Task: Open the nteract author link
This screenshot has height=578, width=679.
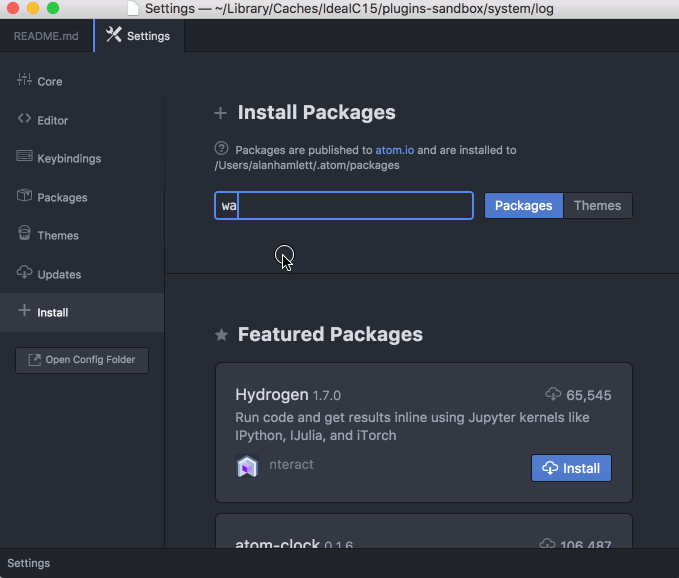Action: tap(291, 465)
